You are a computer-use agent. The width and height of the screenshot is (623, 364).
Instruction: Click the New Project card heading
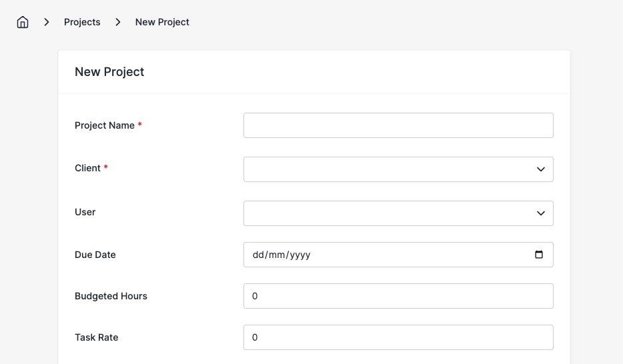pos(109,72)
